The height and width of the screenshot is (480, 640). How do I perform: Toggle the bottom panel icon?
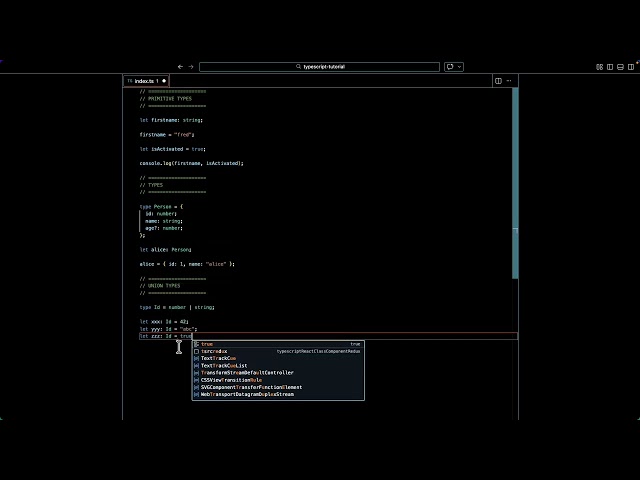coord(620,67)
